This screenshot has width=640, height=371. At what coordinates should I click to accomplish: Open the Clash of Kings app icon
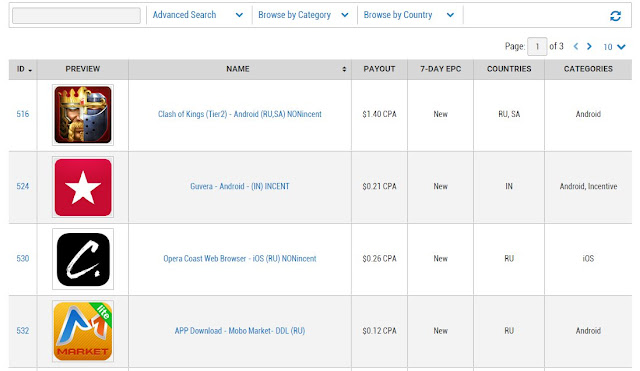click(83, 115)
